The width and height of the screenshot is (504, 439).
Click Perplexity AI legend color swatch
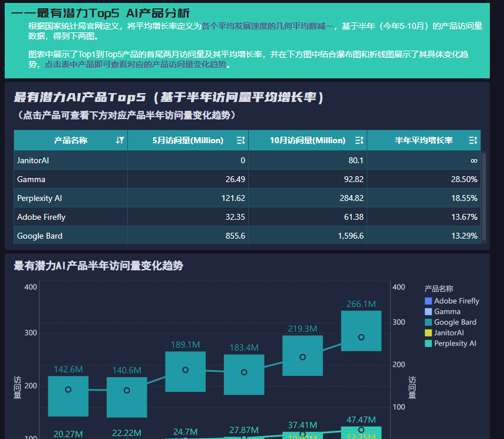[x=428, y=343]
